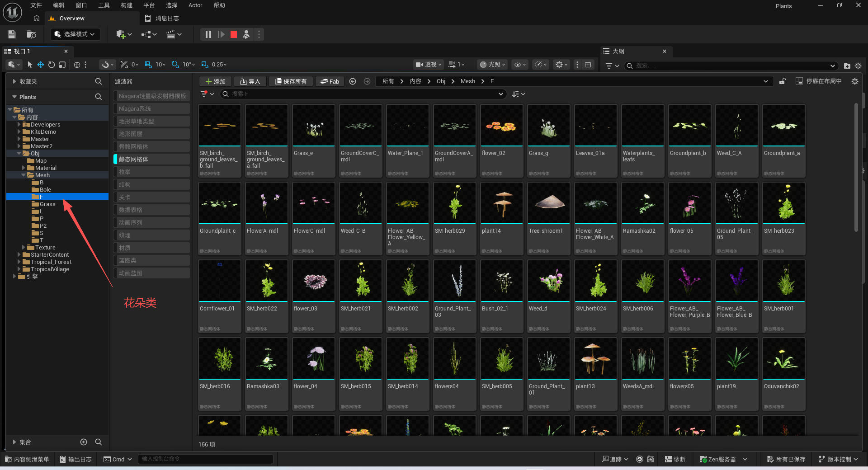Open content browser settings gear

[x=855, y=81]
